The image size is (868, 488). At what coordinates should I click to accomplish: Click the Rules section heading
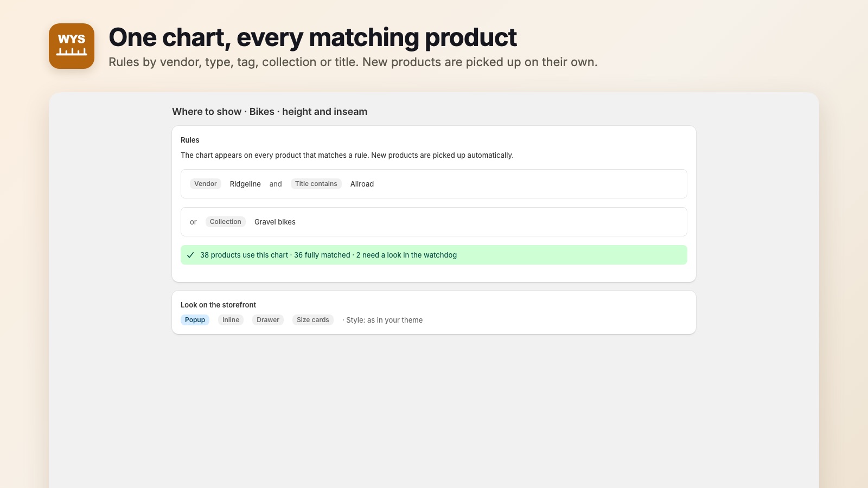[190, 140]
